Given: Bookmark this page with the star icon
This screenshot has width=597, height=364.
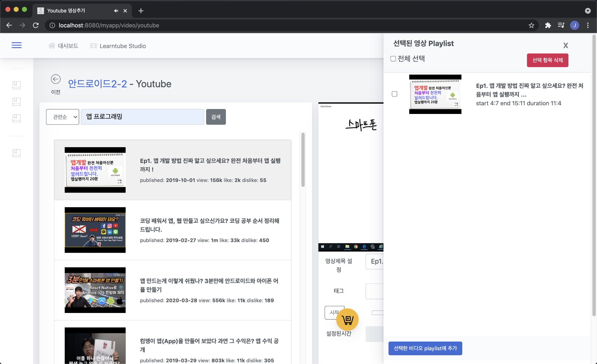Looking at the screenshot, I should click(531, 25).
